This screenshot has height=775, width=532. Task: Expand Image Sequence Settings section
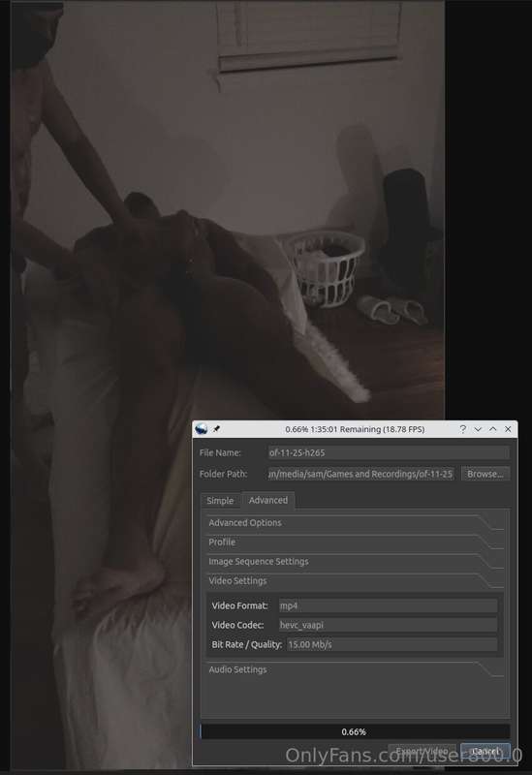(x=355, y=562)
